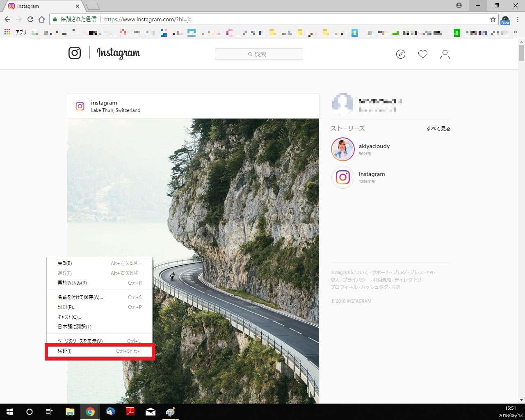Screen dimensions: 525x420
Task: Click the Instagram camera logo icon
Action: (x=75, y=53)
